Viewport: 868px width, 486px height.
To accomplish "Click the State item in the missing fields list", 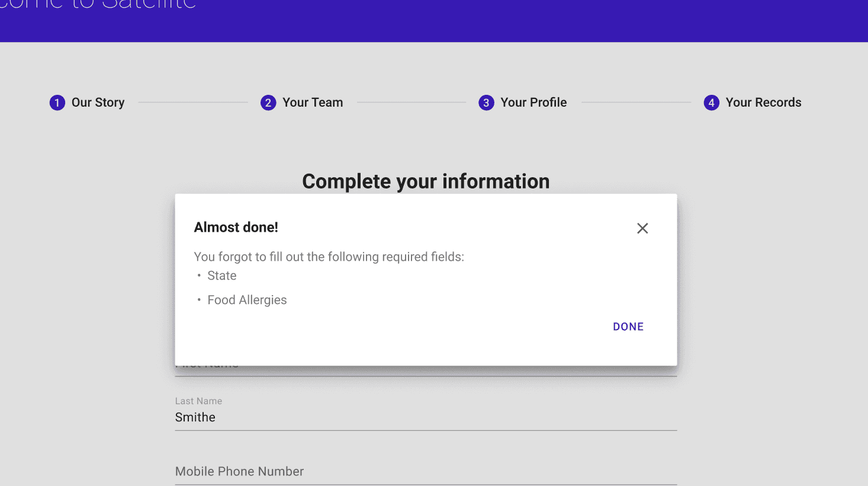I will click(222, 276).
